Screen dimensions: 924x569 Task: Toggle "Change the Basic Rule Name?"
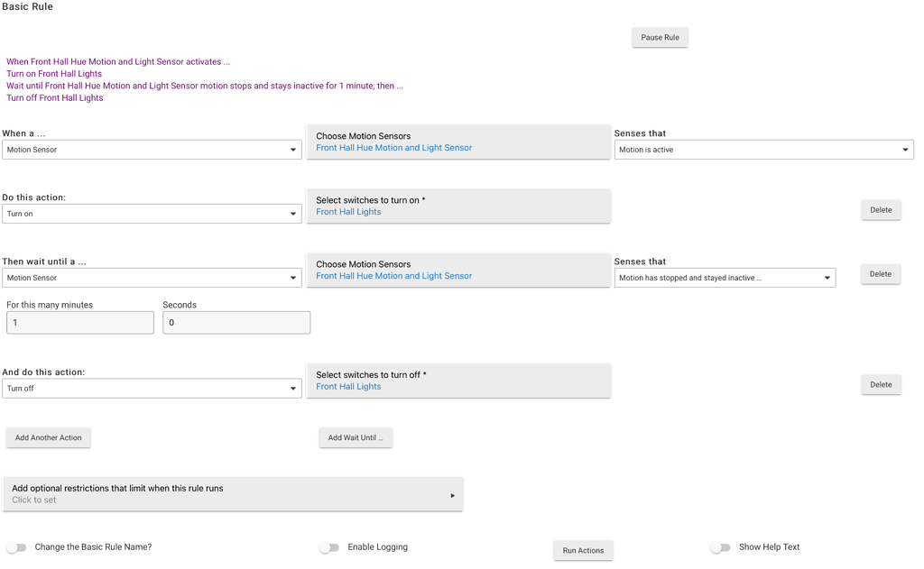[16, 546]
